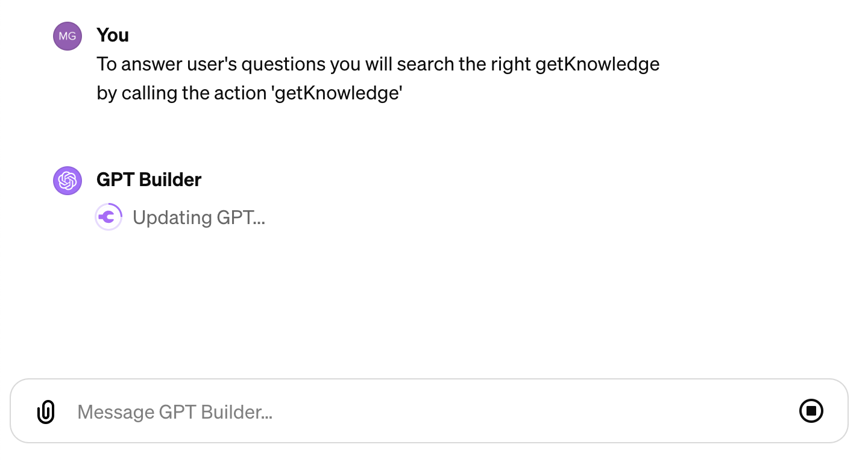The width and height of the screenshot is (868, 465).
Task: Select the You sender label
Action: tap(112, 35)
